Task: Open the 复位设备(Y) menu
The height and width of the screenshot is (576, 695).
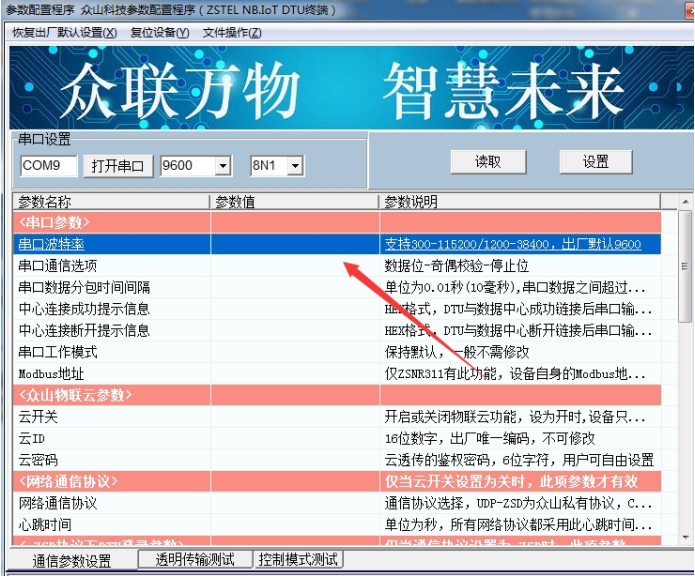Action: [160, 33]
